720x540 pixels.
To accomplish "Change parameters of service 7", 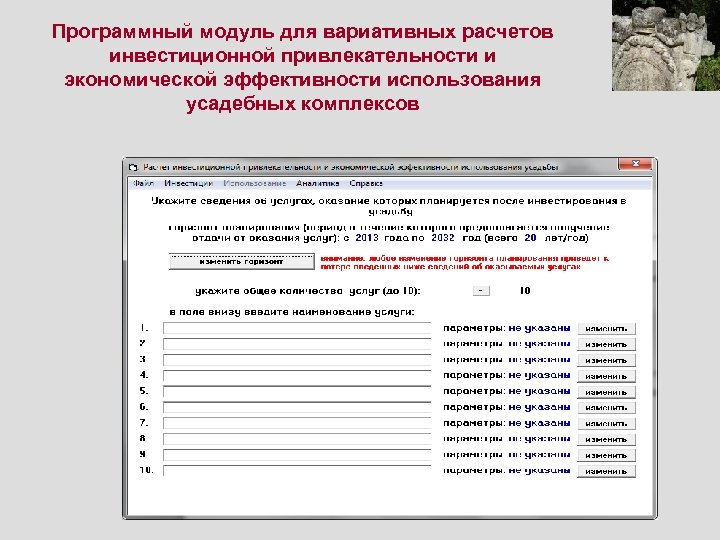I will (x=606, y=424).
